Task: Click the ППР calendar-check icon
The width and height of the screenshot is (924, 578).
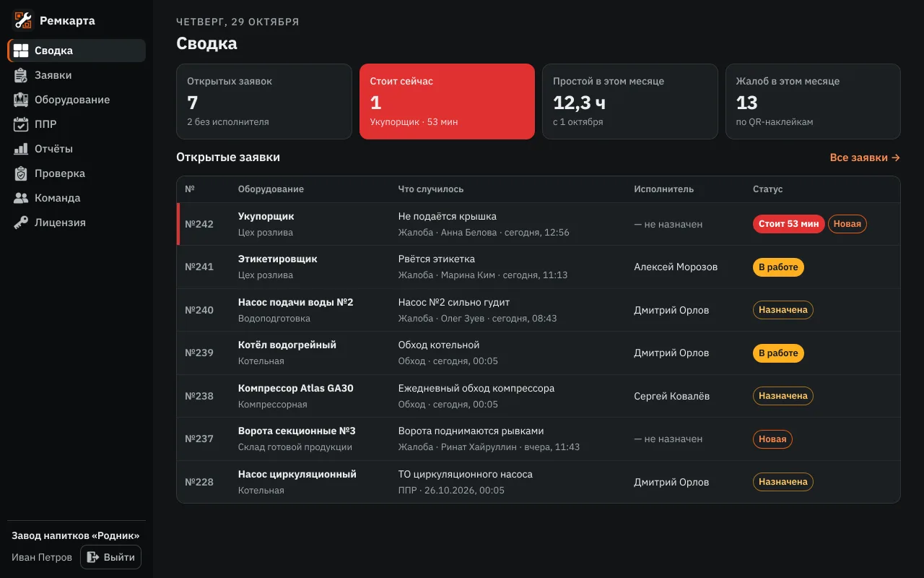Action: (x=21, y=124)
